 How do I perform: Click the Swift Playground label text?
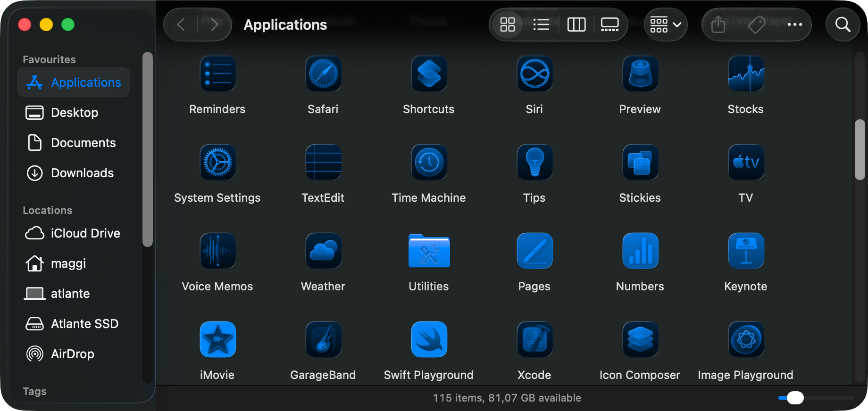pyautogui.click(x=429, y=375)
